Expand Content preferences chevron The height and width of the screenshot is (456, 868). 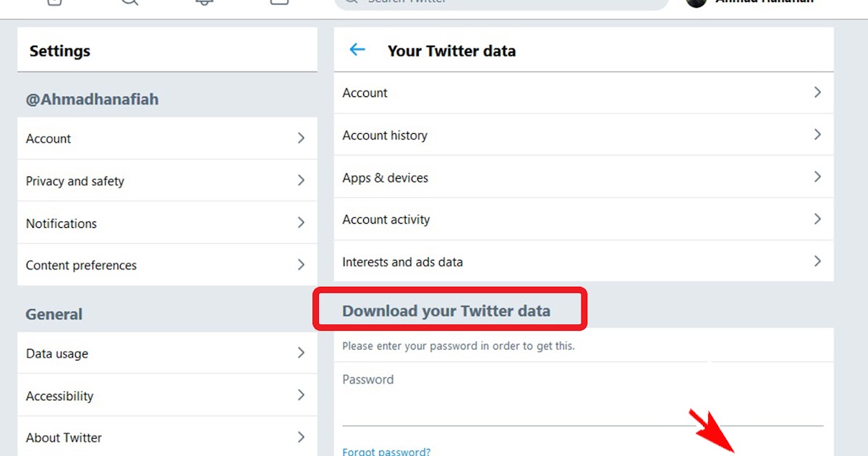click(302, 265)
